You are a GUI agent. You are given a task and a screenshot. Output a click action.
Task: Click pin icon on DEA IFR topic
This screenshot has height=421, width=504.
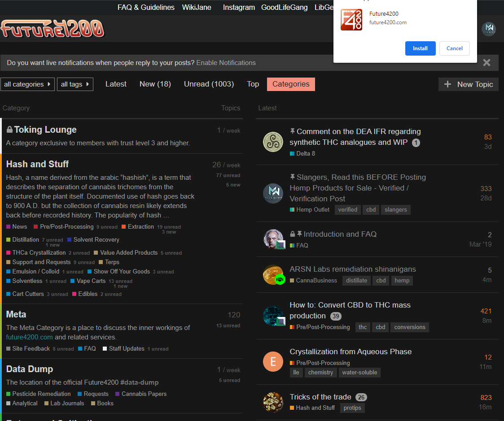(292, 131)
